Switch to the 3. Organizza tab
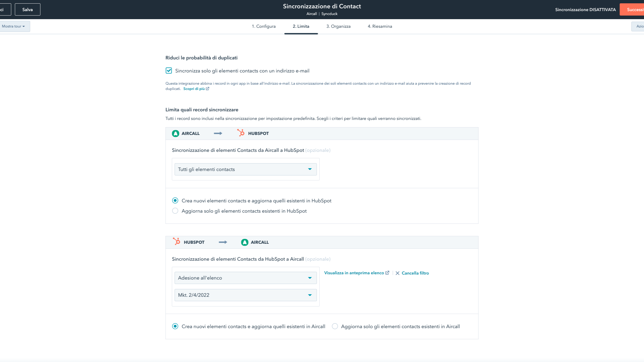644x362 pixels. (338, 26)
